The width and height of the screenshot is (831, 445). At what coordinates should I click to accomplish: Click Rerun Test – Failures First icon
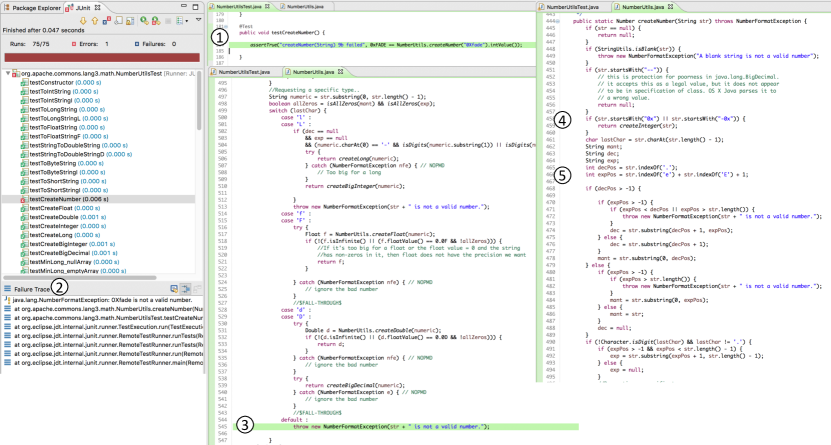[x=157, y=19]
